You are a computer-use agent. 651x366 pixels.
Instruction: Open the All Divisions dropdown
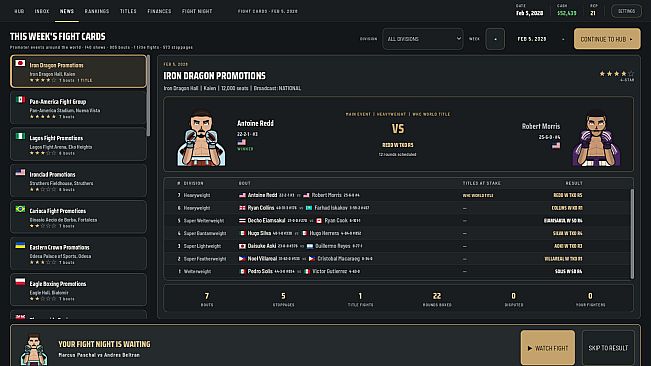(x=423, y=39)
